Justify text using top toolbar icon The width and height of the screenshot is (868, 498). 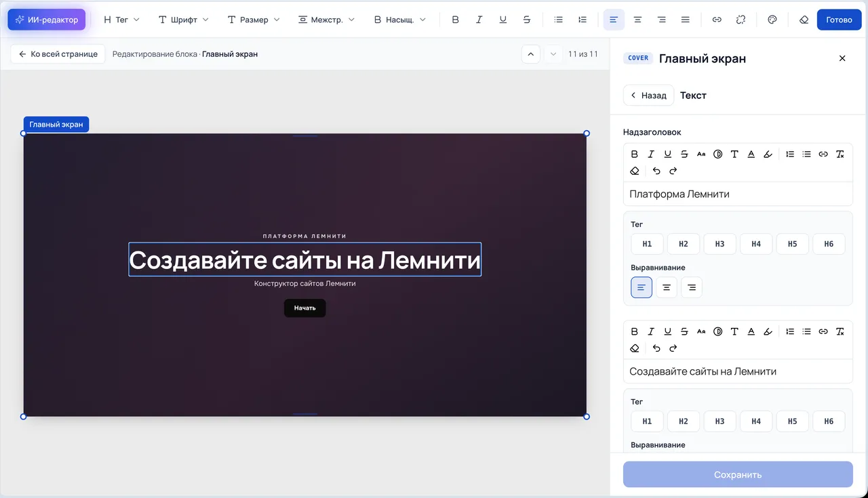[x=686, y=20]
